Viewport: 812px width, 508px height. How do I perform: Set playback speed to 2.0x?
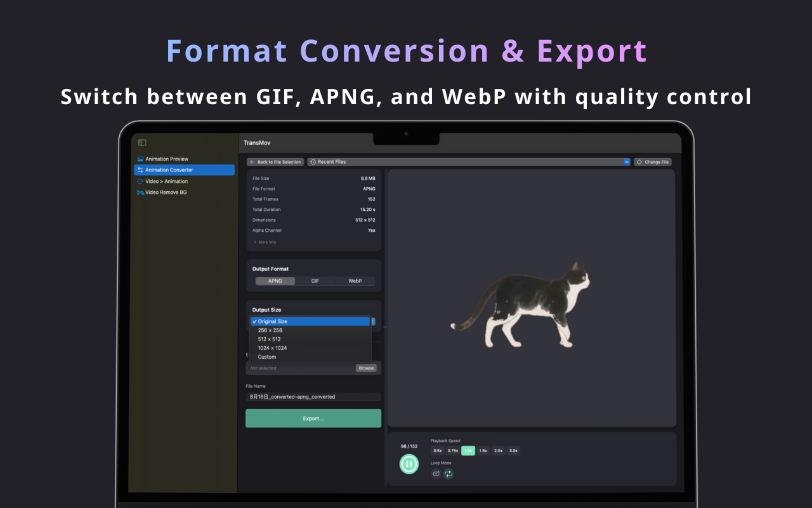(x=498, y=451)
